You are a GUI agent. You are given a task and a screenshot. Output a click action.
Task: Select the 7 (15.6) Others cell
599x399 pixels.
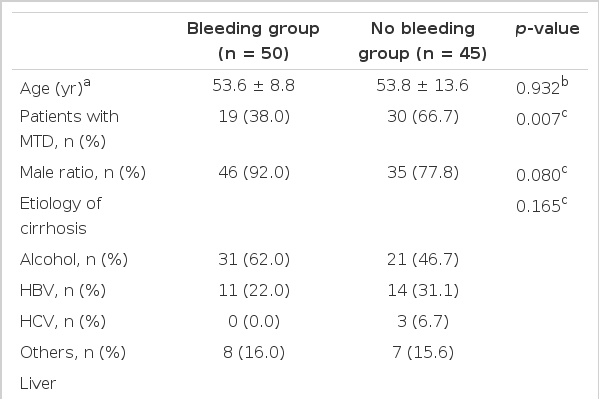[x=423, y=352]
